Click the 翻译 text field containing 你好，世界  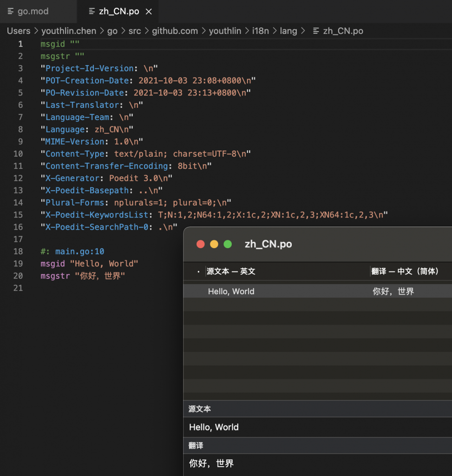pyautogui.click(x=318, y=464)
